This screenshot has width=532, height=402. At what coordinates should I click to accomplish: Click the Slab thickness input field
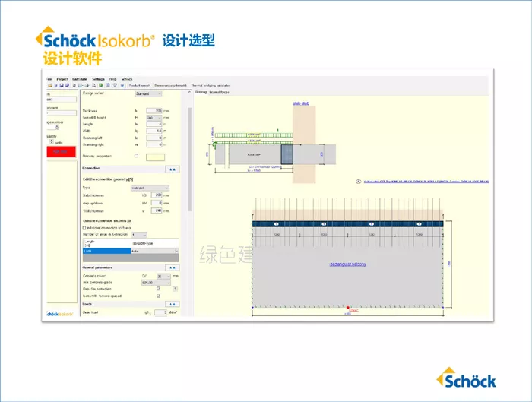pos(157,195)
